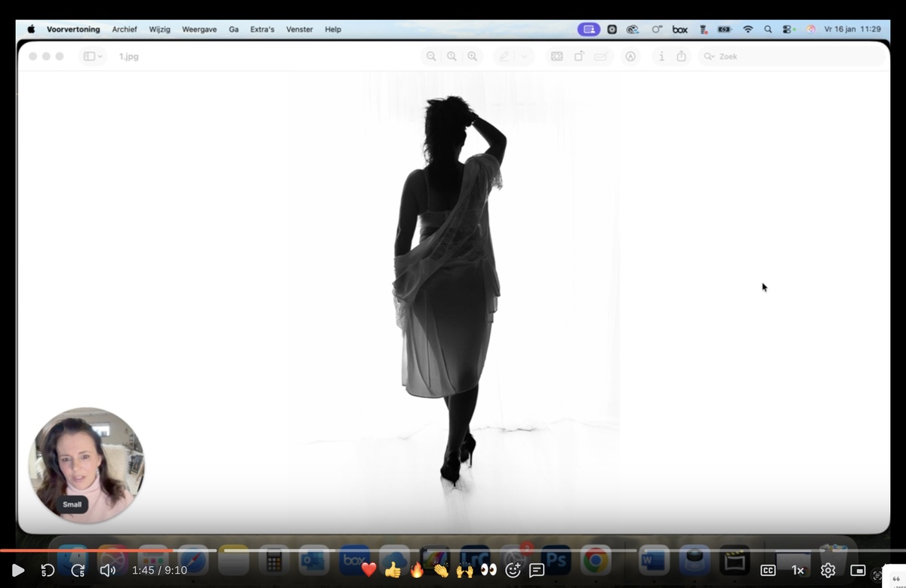Open the Weergave menu
This screenshot has width=906, height=588.
[199, 29]
